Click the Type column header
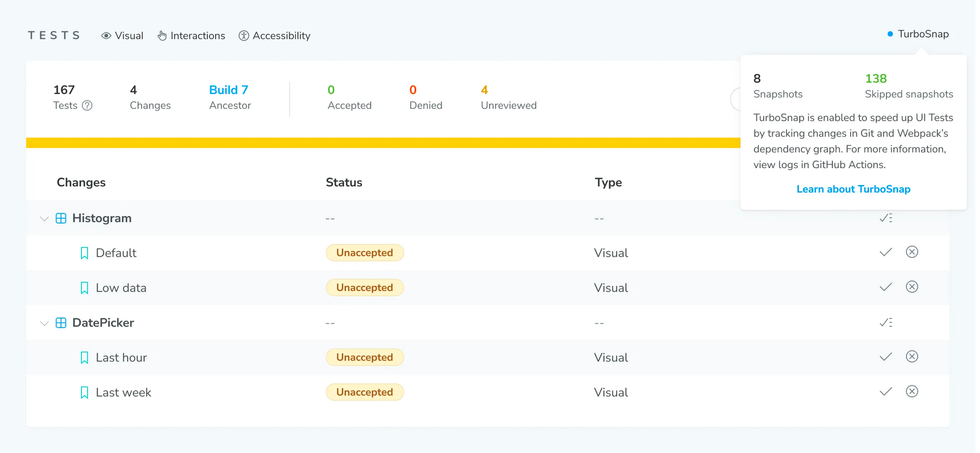This screenshot has width=980, height=453. click(609, 182)
